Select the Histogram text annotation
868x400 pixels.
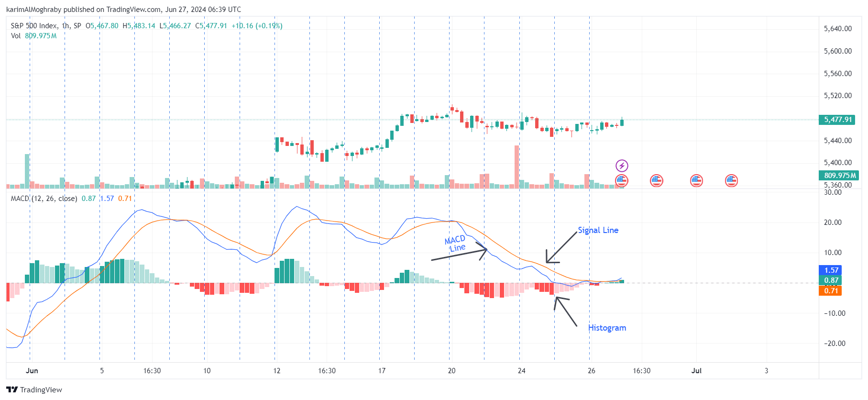click(607, 328)
